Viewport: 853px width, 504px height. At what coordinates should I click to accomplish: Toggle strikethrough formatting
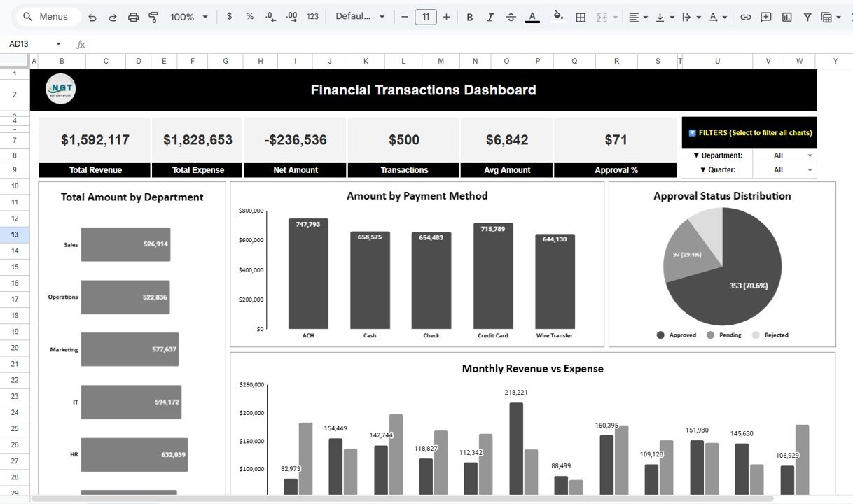coord(511,17)
